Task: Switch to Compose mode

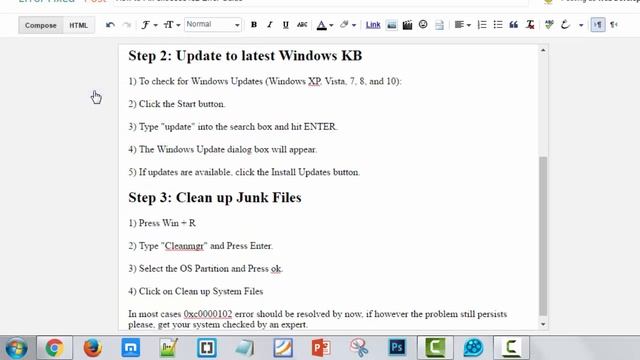Action: point(41,25)
